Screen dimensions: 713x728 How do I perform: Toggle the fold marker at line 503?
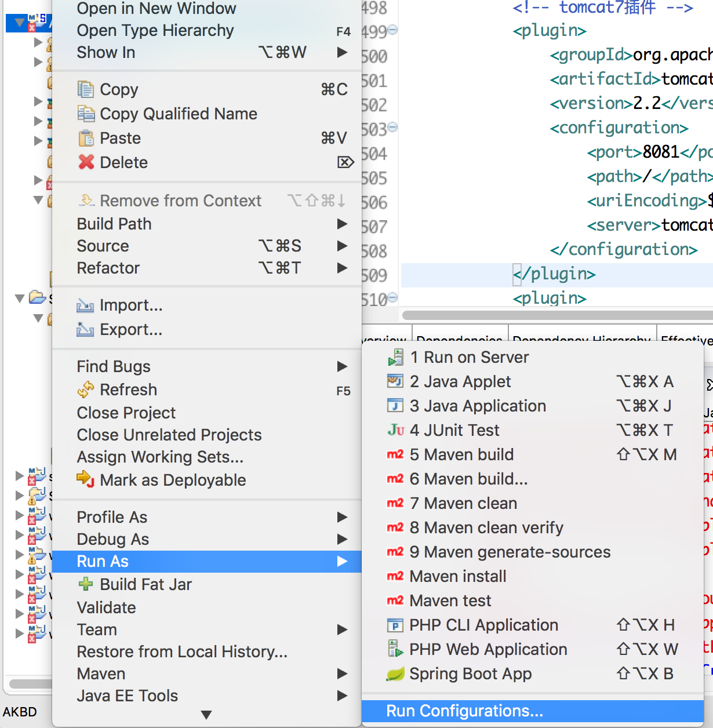[392, 127]
